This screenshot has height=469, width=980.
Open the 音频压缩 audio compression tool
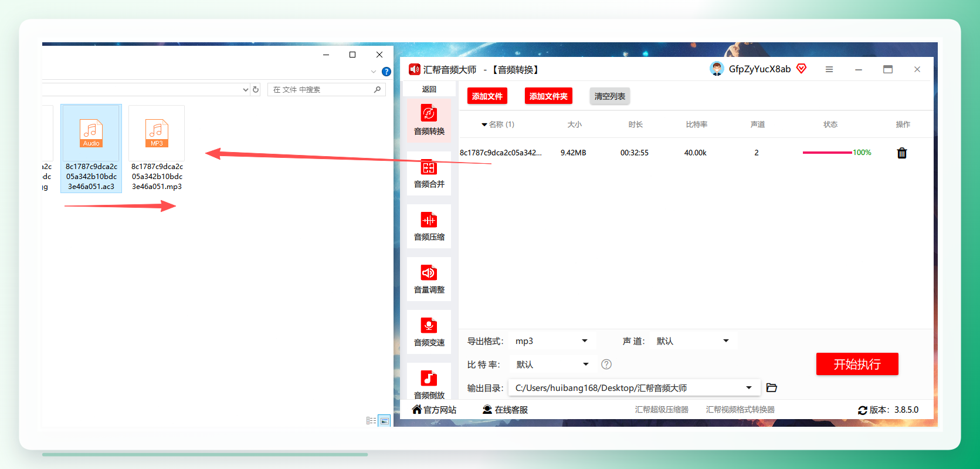tap(429, 226)
